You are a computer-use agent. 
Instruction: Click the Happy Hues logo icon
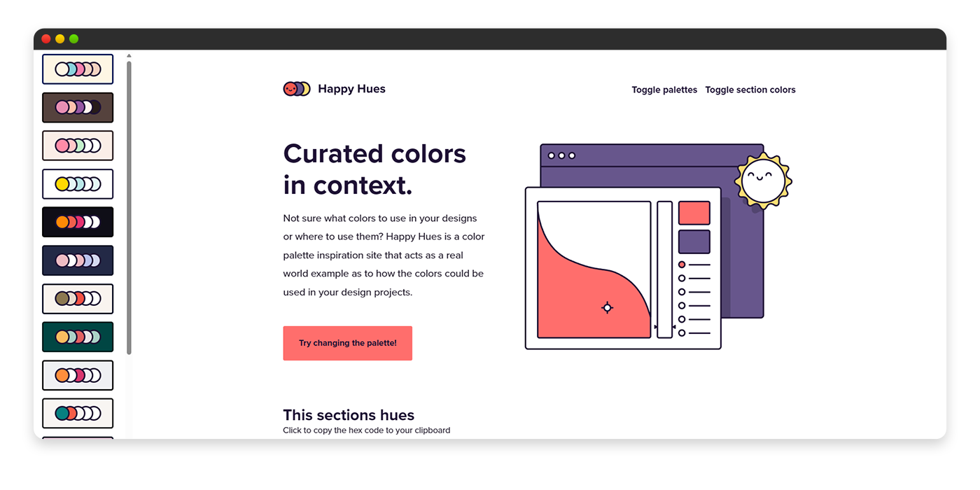[297, 89]
